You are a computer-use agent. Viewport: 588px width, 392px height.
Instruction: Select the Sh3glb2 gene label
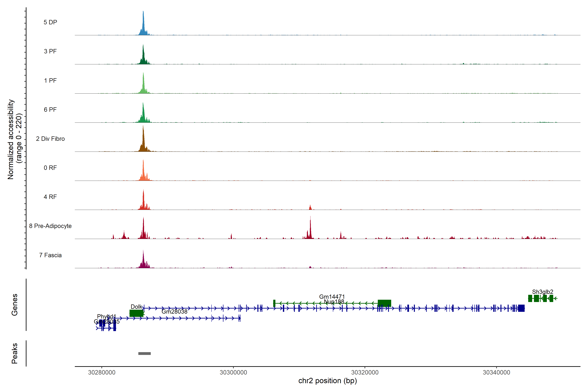(x=542, y=292)
